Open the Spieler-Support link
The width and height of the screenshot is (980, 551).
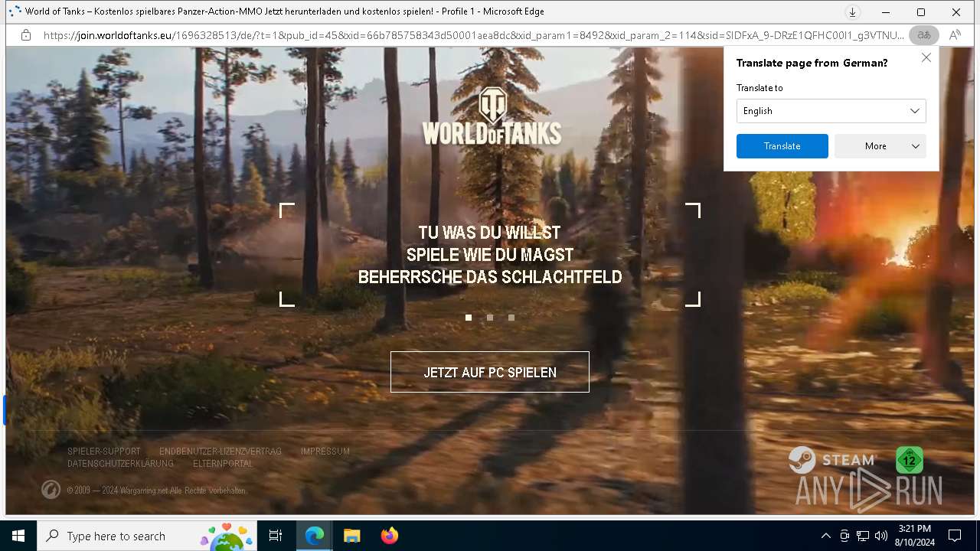click(104, 452)
